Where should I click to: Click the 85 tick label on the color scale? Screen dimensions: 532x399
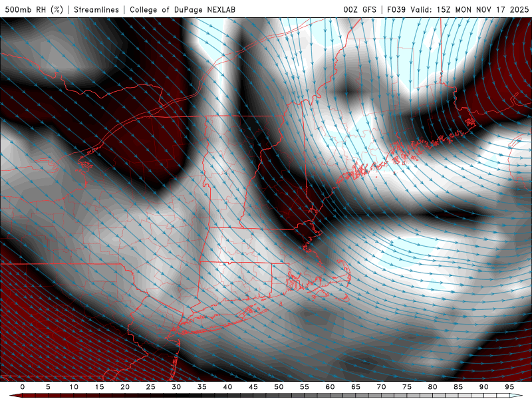click(458, 387)
